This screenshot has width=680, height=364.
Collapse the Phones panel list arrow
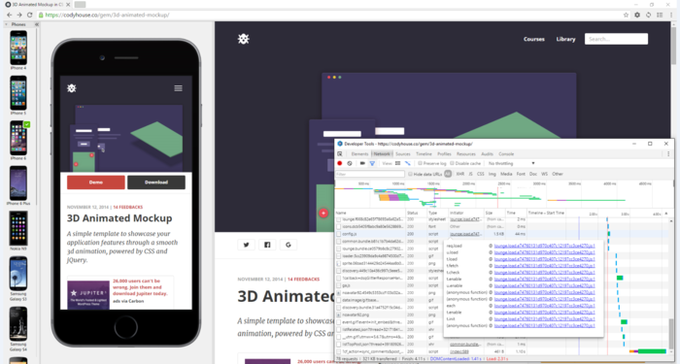[x=6, y=24]
